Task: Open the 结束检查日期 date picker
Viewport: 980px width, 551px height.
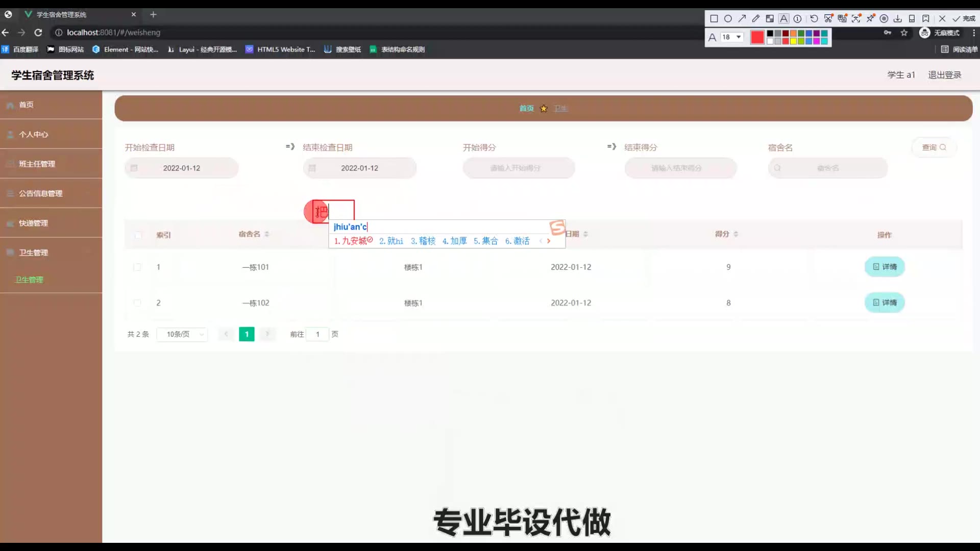Action: point(360,168)
